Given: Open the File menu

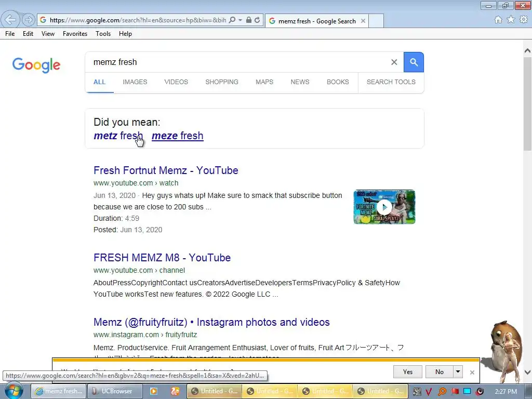Looking at the screenshot, I should point(10,34).
